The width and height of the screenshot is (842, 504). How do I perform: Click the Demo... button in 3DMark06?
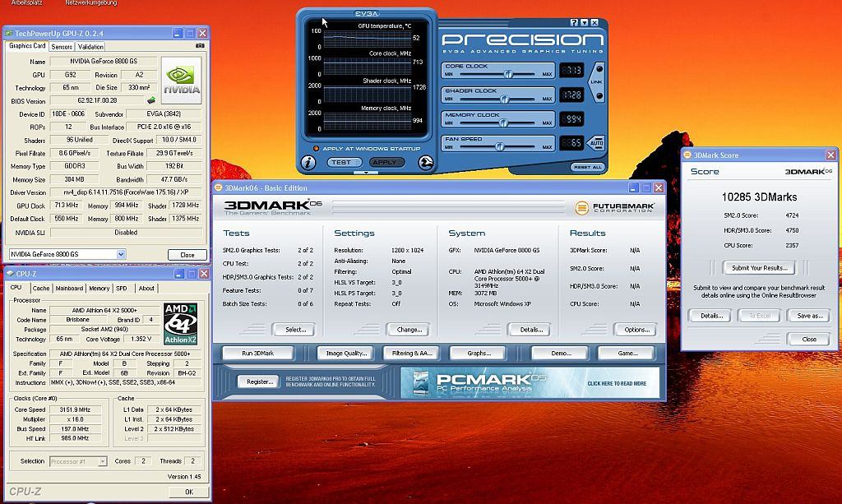[x=561, y=354]
